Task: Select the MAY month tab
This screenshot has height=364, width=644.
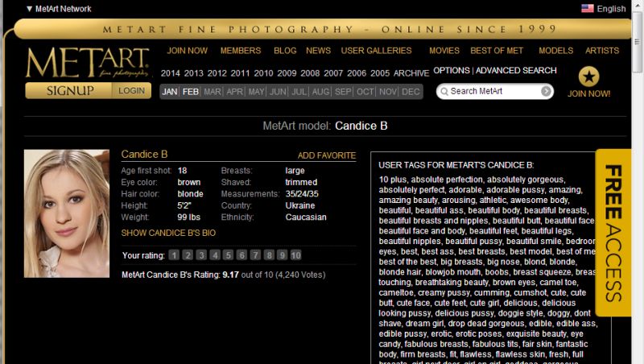Action: pos(256,92)
